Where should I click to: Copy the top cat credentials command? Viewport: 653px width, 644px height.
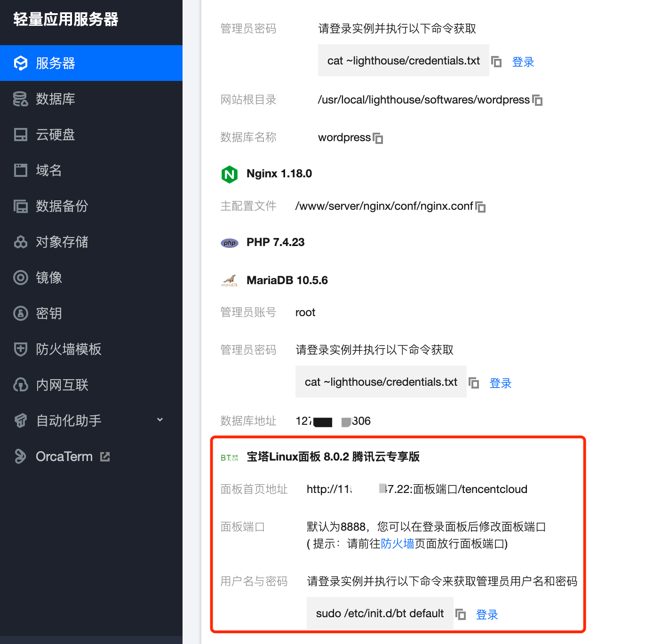coord(496,62)
